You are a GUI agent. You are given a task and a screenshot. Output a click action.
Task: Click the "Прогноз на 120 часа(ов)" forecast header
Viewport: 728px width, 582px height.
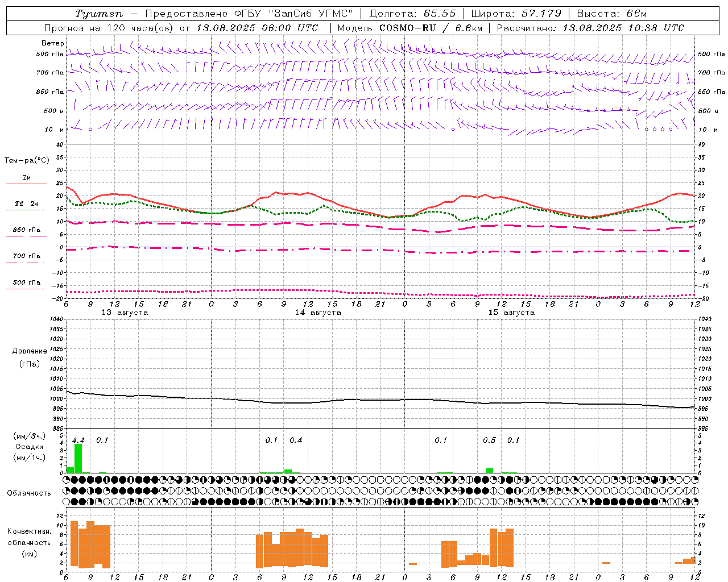click(109, 28)
